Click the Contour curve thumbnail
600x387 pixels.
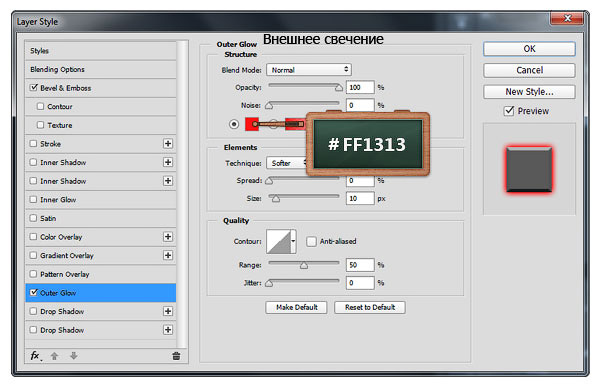[279, 241]
